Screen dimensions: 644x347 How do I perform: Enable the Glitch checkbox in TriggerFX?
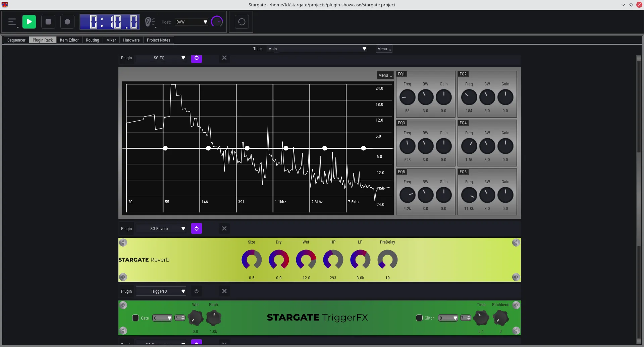click(419, 318)
